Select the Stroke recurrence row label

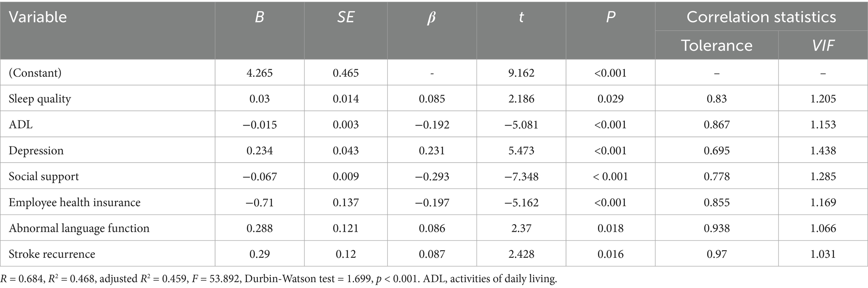[52, 254]
